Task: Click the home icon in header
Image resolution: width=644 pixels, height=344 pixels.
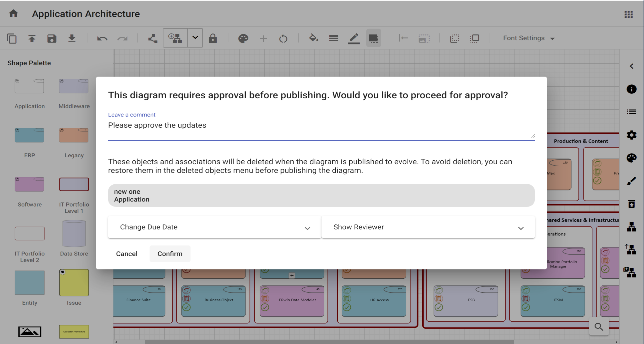Action: click(x=13, y=14)
